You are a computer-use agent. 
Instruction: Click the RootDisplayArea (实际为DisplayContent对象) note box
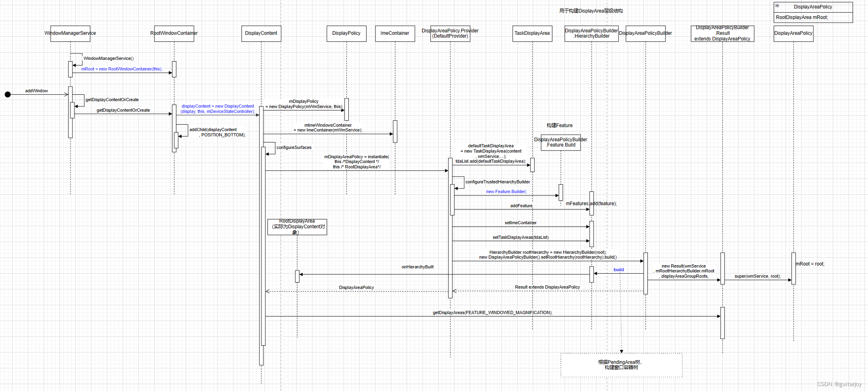[x=297, y=227]
